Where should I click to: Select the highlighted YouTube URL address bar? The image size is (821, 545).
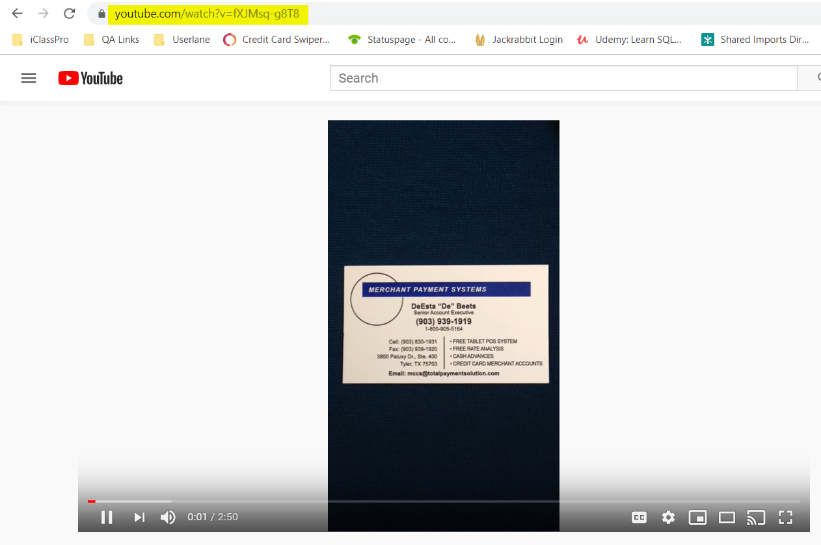click(x=208, y=14)
